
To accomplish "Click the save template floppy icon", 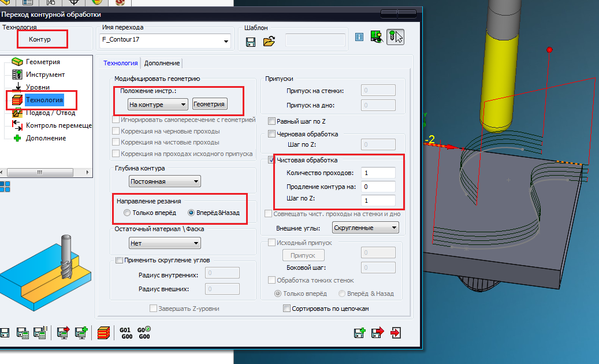I will tap(251, 42).
